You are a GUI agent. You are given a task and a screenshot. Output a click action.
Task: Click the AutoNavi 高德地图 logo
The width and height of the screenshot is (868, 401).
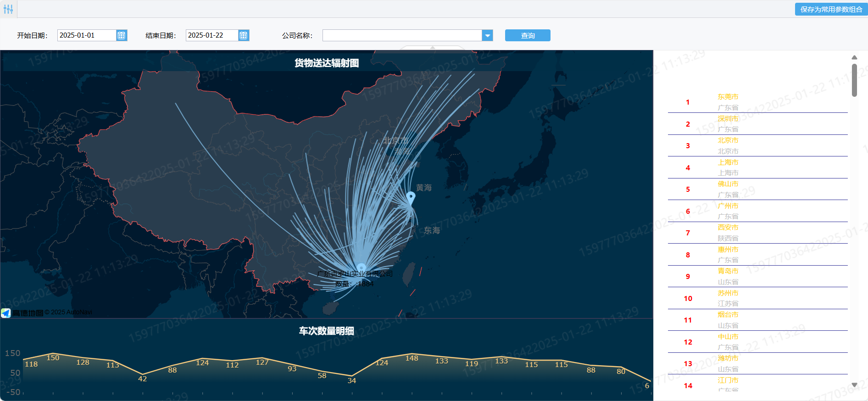[x=22, y=313]
